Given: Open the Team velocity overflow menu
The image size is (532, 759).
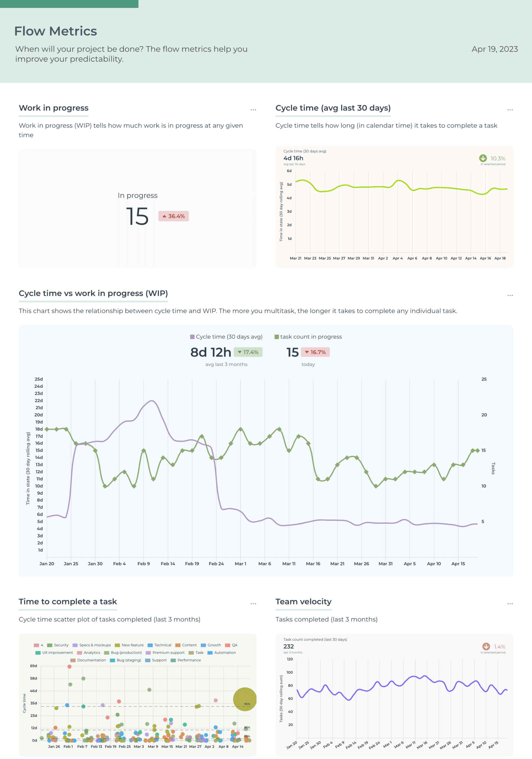Looking at the screenshot, I should coord(510,603).
